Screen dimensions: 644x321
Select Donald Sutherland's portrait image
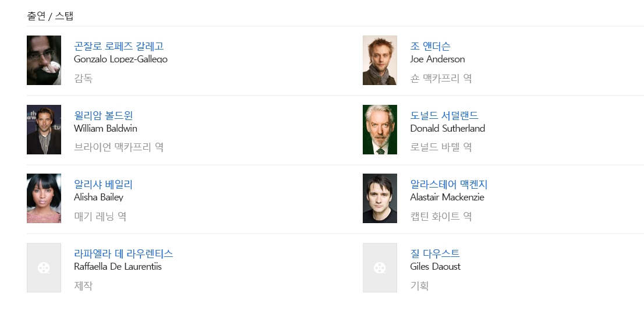[x=380, y=129]
